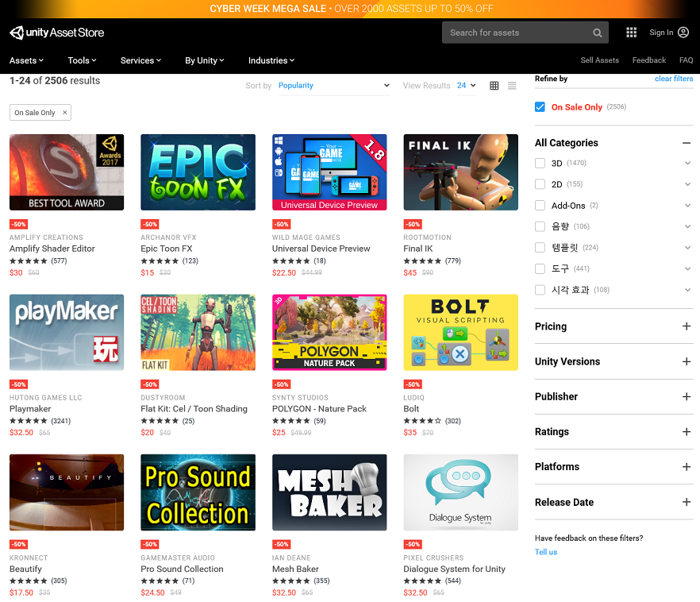Switch to grid view icon
This screenshot has width=700, height=602.
(x=494, y=86)
